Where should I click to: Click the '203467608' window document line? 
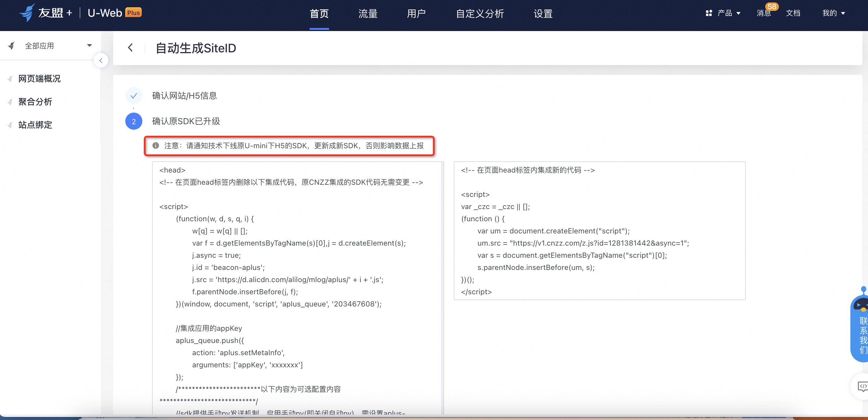(x=279, y=304)
